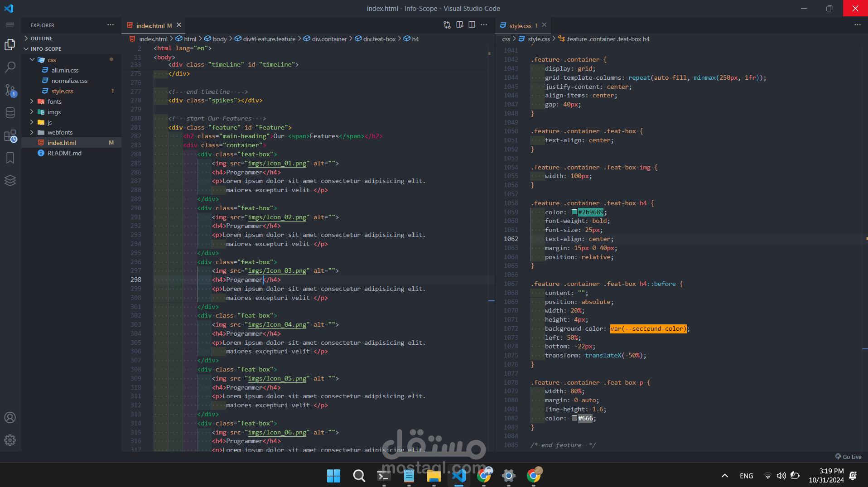
Task: Open the stacked layers view icon
Action: [10, 180]
